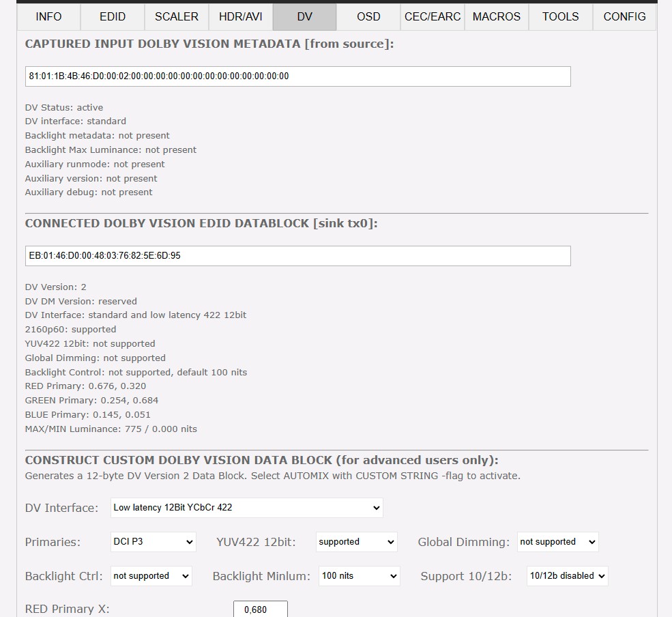This screenshot has width=672, height=617.
Task: Click 'GREEN Primary: 0.254, 0.684' text
Action: [x=91, y=401]
